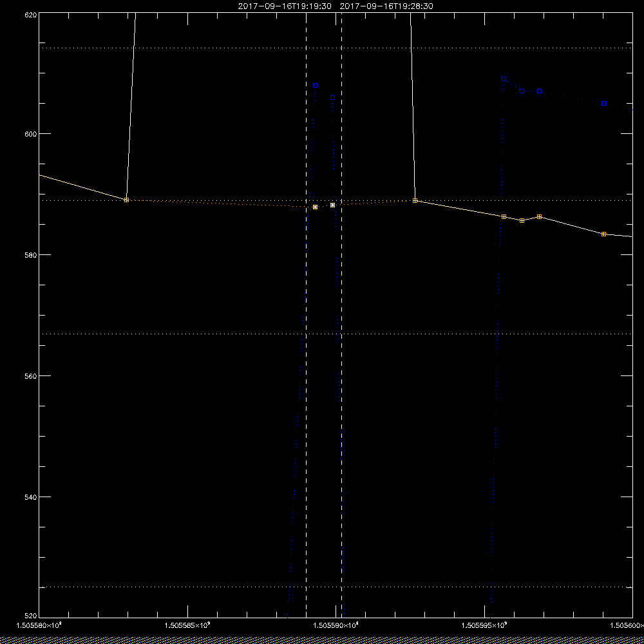
Task: Select the upper blue square between the dashed lines
Action: pos(315,86)
